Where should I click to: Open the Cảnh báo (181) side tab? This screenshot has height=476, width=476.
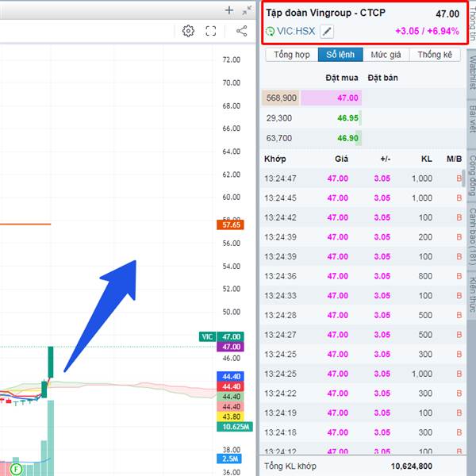click(x=471, y=236)
